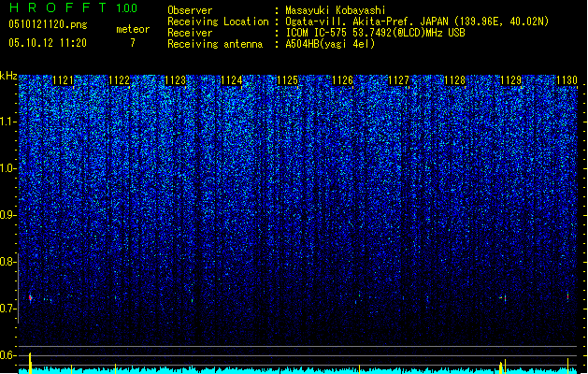Click the 0.9 kHz axis label
The image size is (588, 374).
(8, 215)
